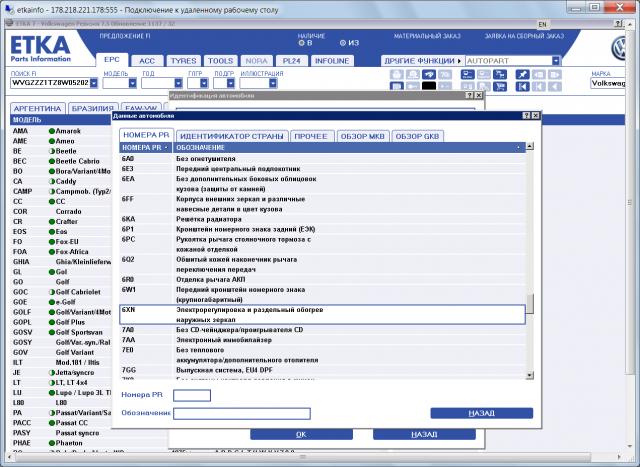Switch to the PL24 tab
640x467 pixels.
[291, 61]
